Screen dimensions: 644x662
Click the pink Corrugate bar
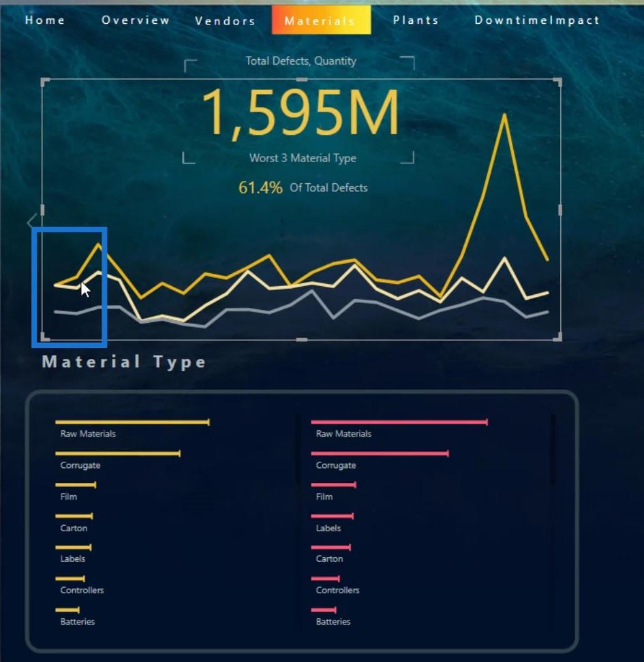(380, 454)
